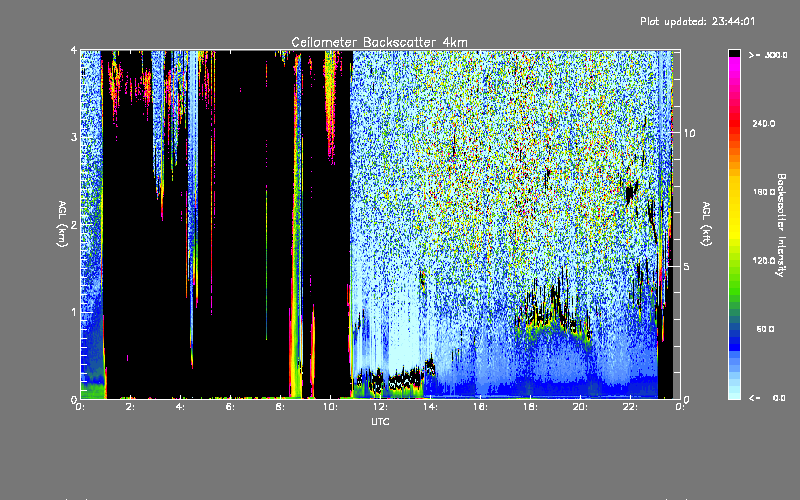Click the '4' tick on the km axis
The width and height of the screenshot is (800, 500).
[74, 51]
